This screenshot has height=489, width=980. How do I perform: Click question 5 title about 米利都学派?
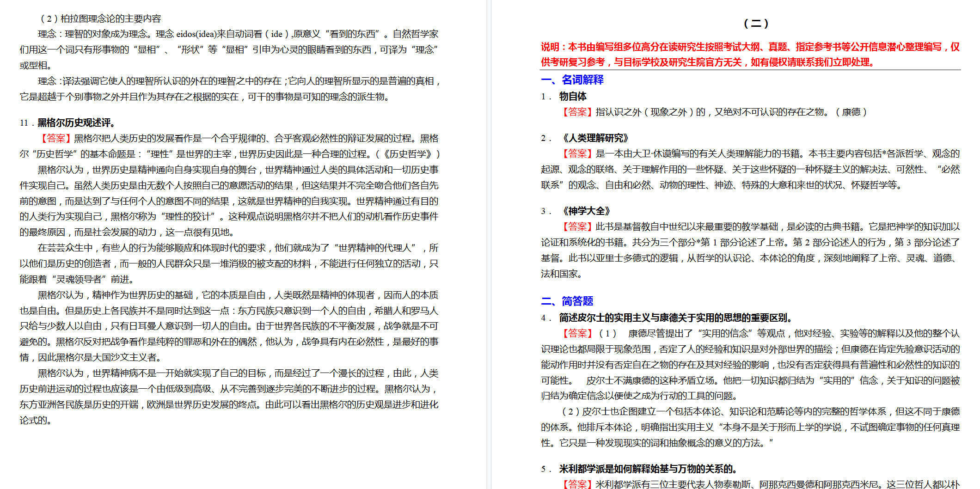pyautogui.click(x=648, y=469)
